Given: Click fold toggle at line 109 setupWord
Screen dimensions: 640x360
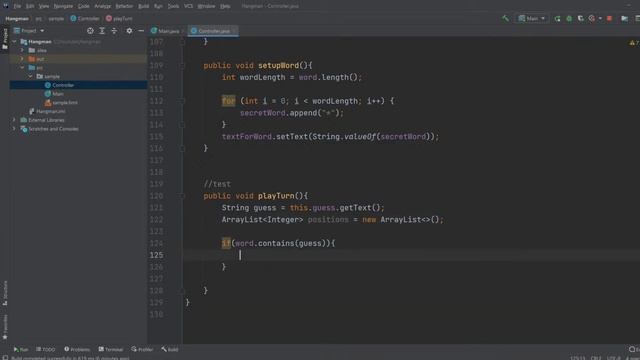Looking at the screenshot, I should point(182,65).
